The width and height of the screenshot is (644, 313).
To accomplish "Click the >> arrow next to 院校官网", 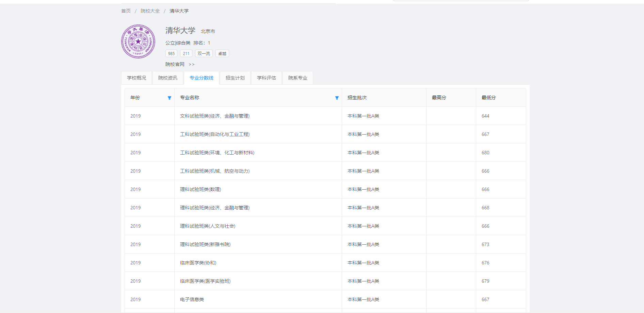I will (x=192, y=64).
